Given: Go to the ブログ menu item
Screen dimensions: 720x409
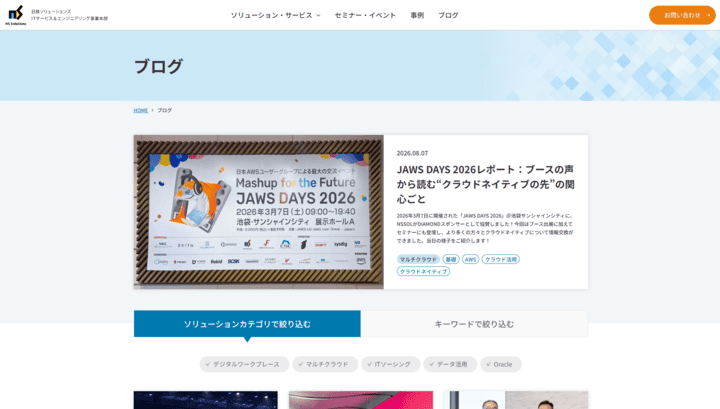Looking at the screenshot, I should click(448, 15).
